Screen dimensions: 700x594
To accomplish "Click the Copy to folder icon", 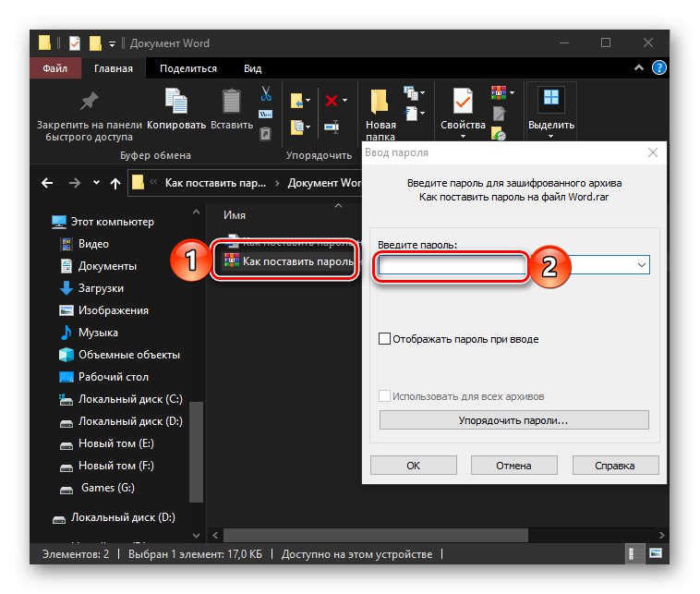I will [x=296, y=127].
